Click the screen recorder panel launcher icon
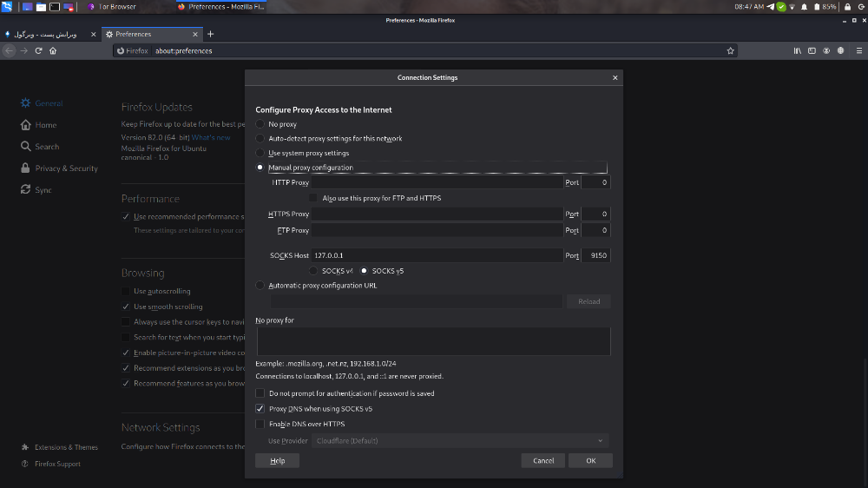868x488 pixels. tap(69, 7)
